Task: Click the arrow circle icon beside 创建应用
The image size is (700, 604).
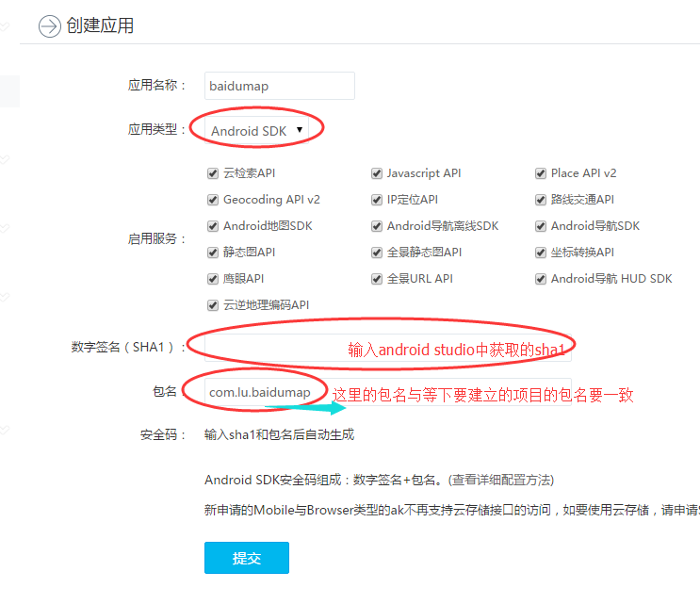Action: [x=50, y=26]
